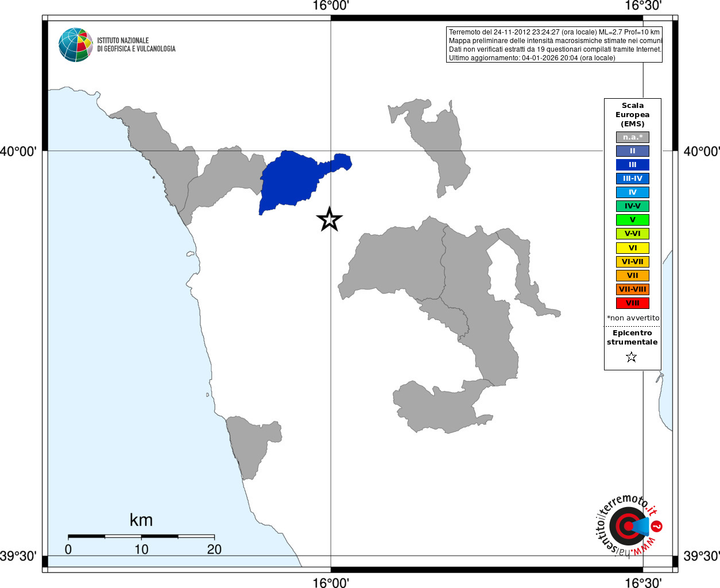This screenshot has height=588, width=720.
Task: Select the n.a.* gray legend swatch
Action: (x=633, y=137)
